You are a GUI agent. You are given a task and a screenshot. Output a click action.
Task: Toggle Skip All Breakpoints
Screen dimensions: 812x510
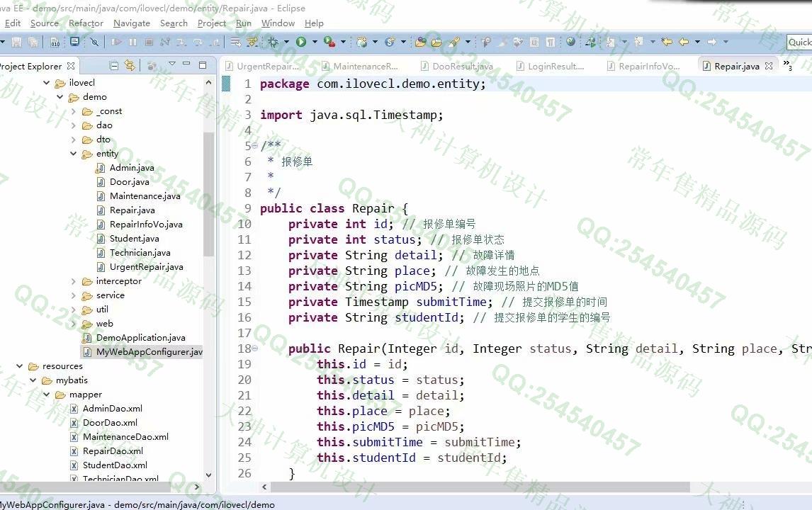(94, 42)
